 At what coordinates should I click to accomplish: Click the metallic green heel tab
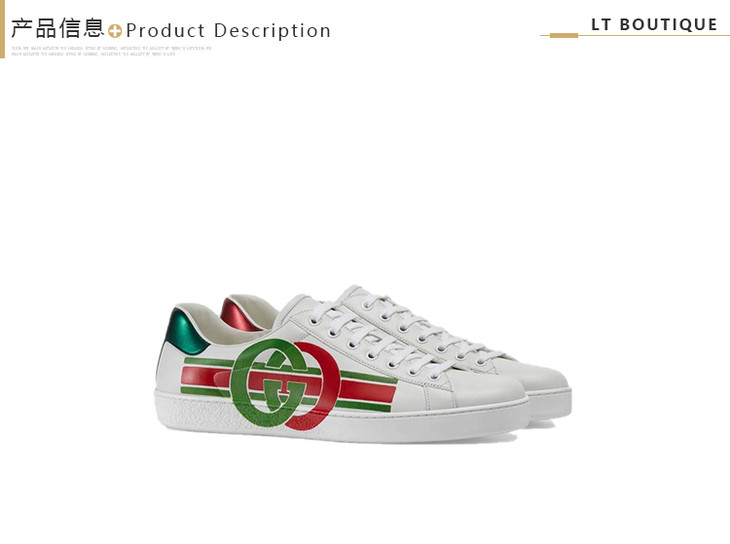pos(186,331)
